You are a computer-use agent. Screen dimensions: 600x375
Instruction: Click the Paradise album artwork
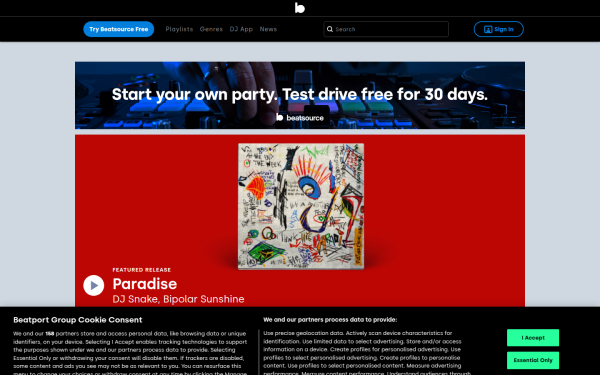[x=301, y=206]
